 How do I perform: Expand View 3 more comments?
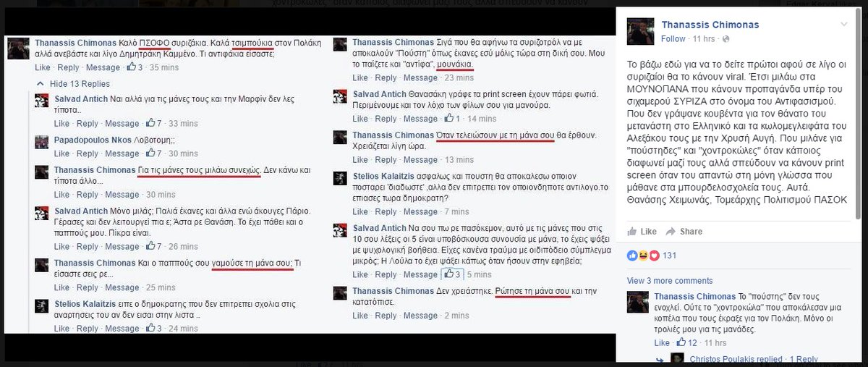point(670,281)
